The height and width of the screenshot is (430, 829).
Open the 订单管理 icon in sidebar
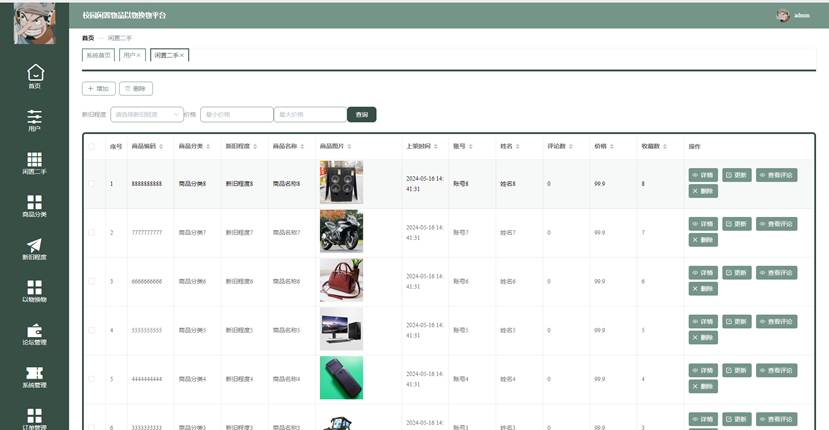pos(34,416)
